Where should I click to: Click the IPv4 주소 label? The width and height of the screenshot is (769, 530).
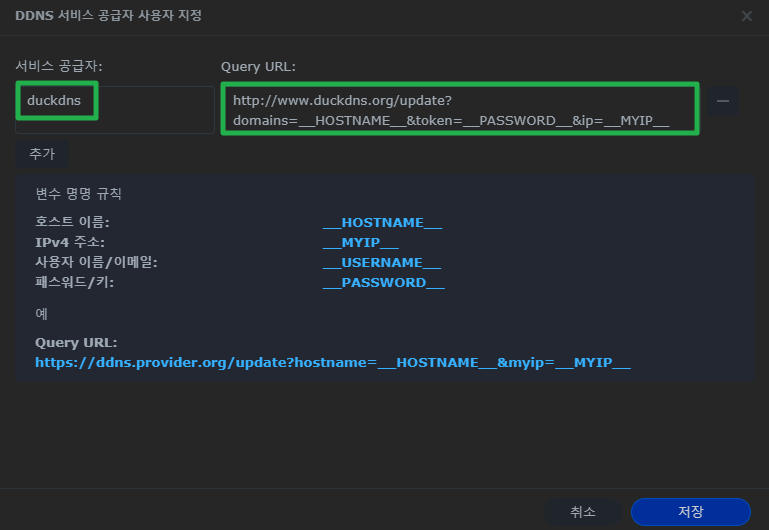click(70, 242)
